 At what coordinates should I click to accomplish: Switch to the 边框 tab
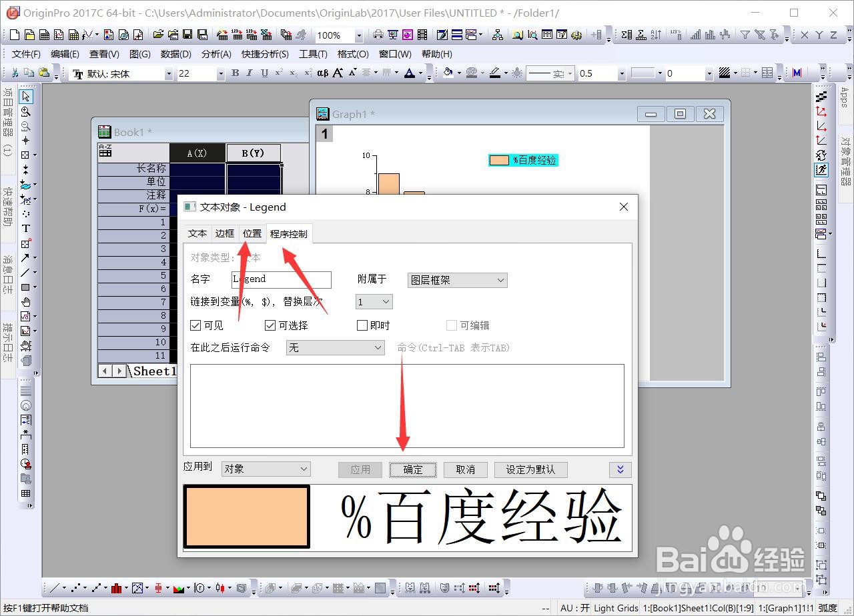[x=225, y=233]
